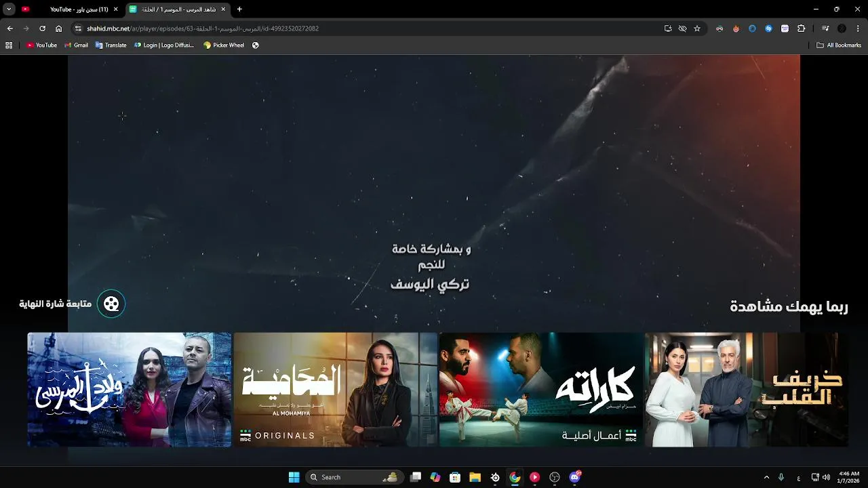This screenshot has height=488, width=868.
Task: Open Task View on the taskbar
Action: (x=416, y=477)
